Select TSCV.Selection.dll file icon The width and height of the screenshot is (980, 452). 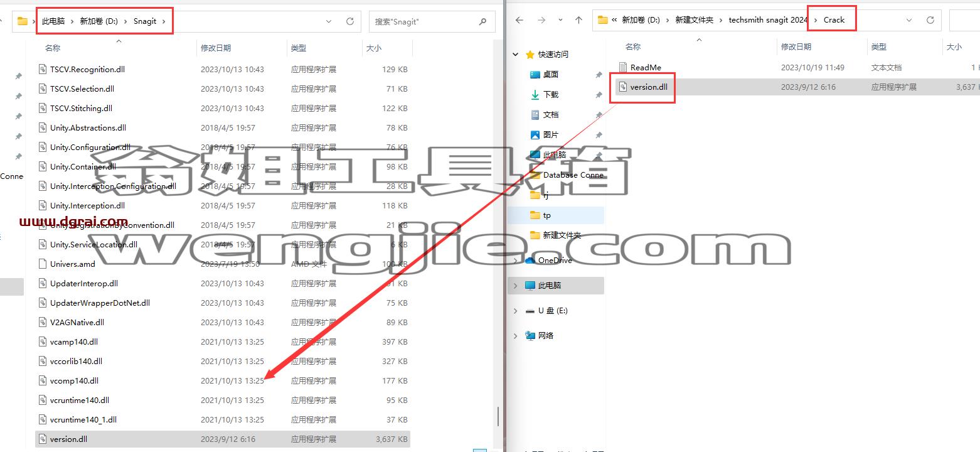coord(43,89)
